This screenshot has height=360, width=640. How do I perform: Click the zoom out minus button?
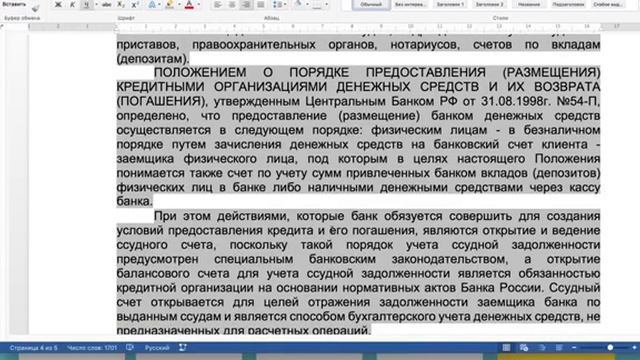click(x=574, y=347)
